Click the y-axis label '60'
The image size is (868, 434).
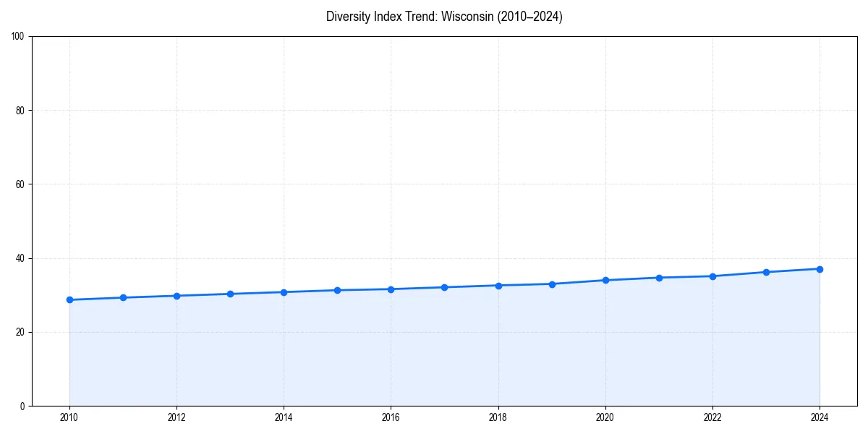click(21, 184)
